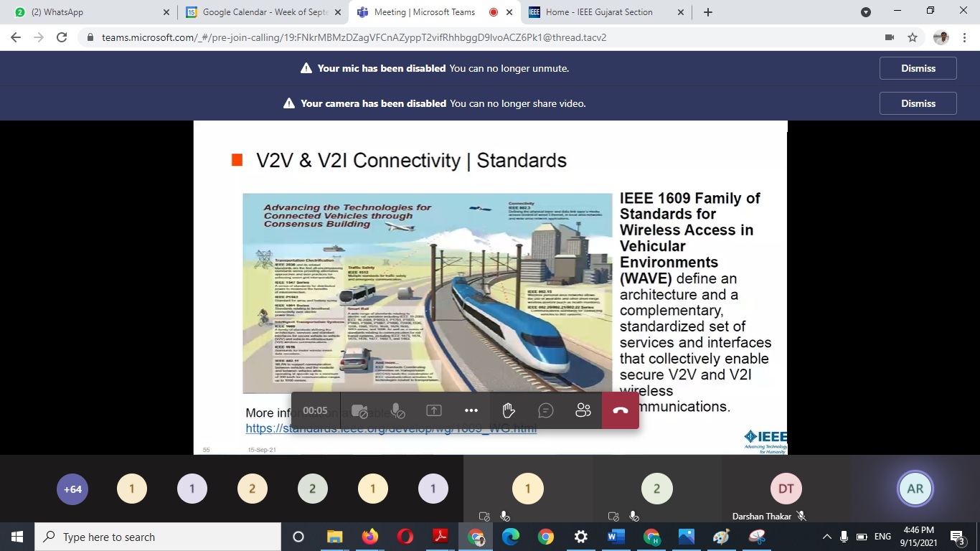Switch to the IEEE Gujarat Section tab
980x551 pixels.
point(599,12)
